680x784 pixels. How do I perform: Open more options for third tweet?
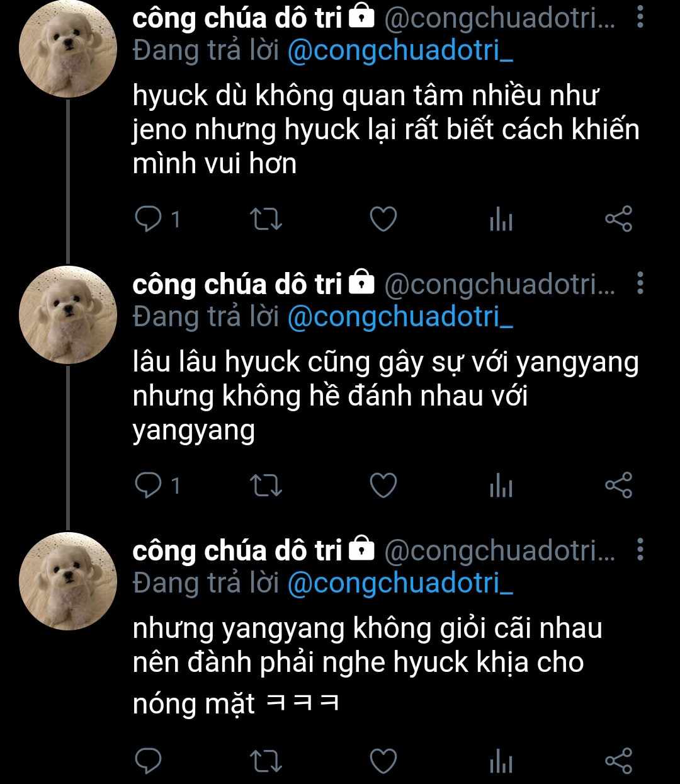click(x=640, y=550)
